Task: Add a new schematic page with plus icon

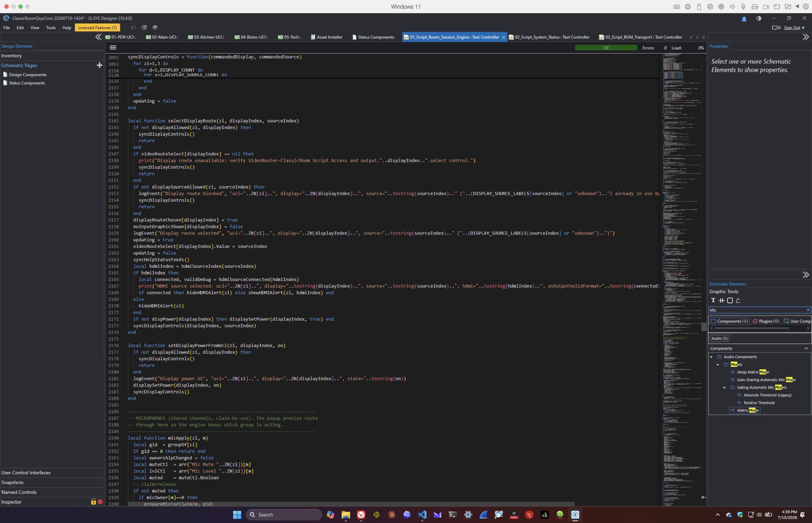Action: pos(99,65)
